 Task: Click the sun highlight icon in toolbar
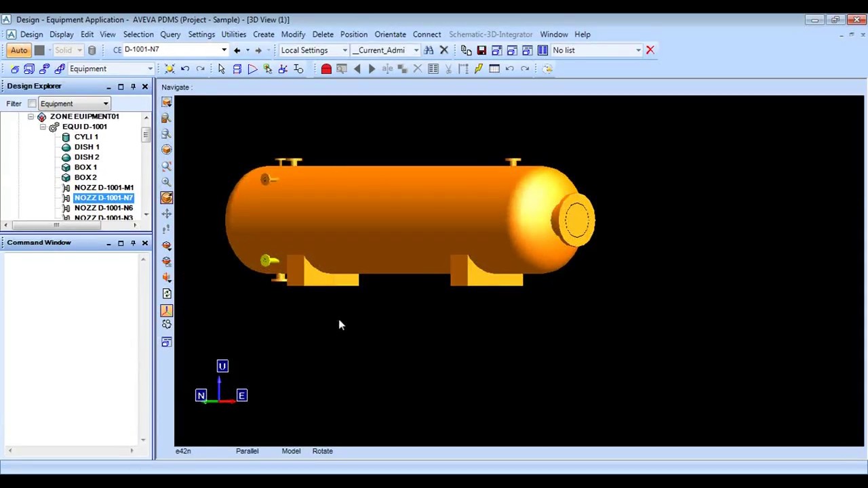170,68
